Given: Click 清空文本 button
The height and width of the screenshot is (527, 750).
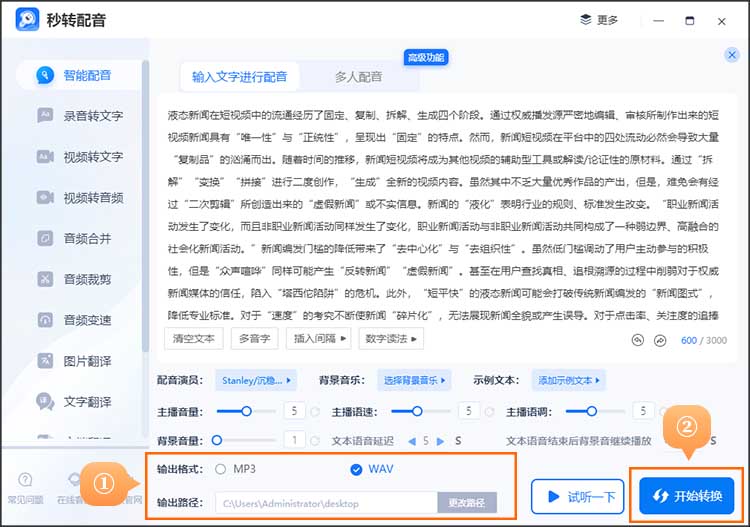Looking at the screenshot, I should [x=193, y=339].
